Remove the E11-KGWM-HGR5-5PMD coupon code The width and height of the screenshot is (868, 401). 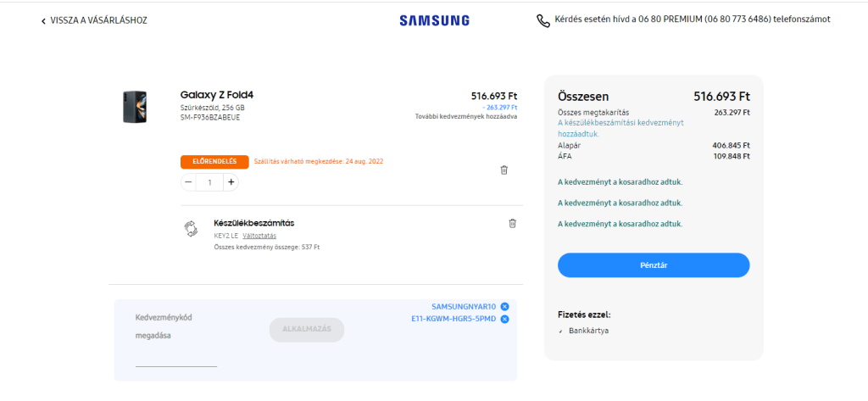(x=505, y=319)
